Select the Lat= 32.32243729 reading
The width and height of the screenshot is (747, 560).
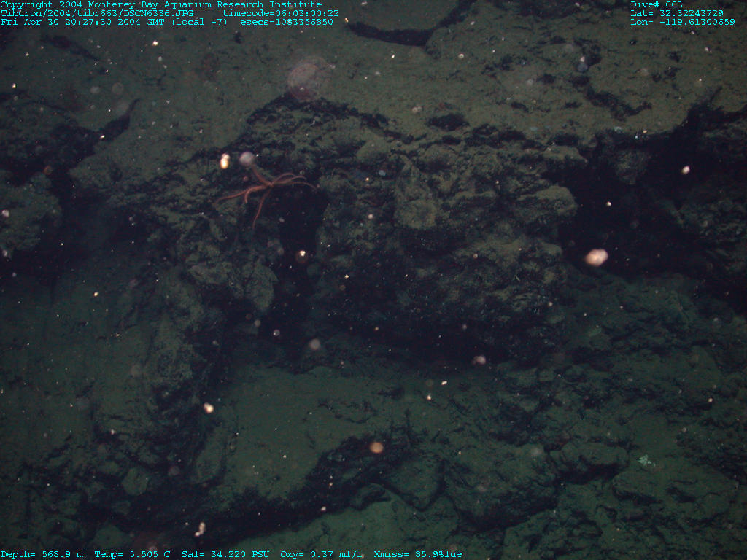pos(677,13)
